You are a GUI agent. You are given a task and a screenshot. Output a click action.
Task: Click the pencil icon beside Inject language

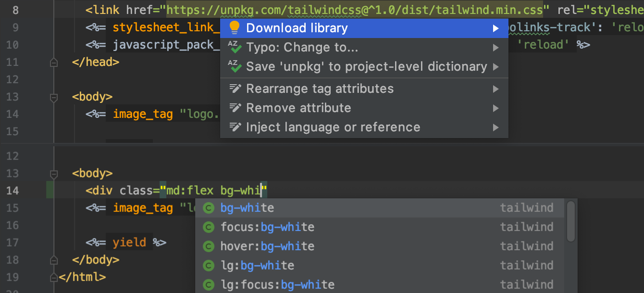[235, 127]
